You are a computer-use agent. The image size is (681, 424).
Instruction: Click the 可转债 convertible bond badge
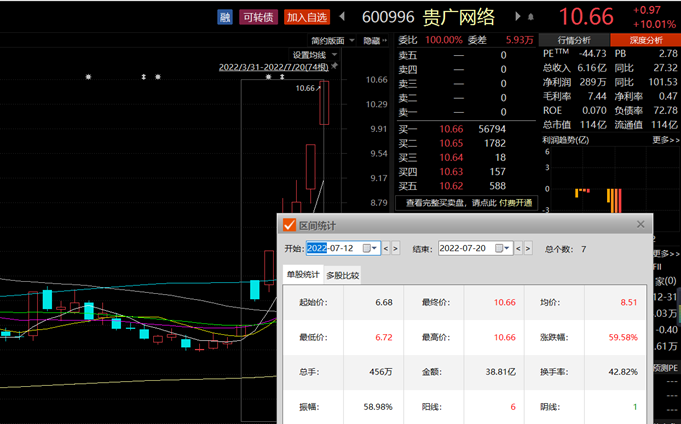258,16
